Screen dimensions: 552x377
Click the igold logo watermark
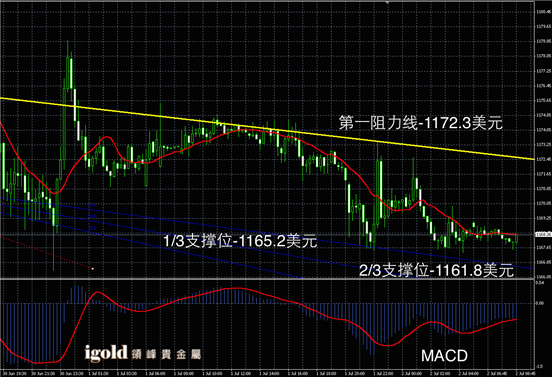coord(106,353)
